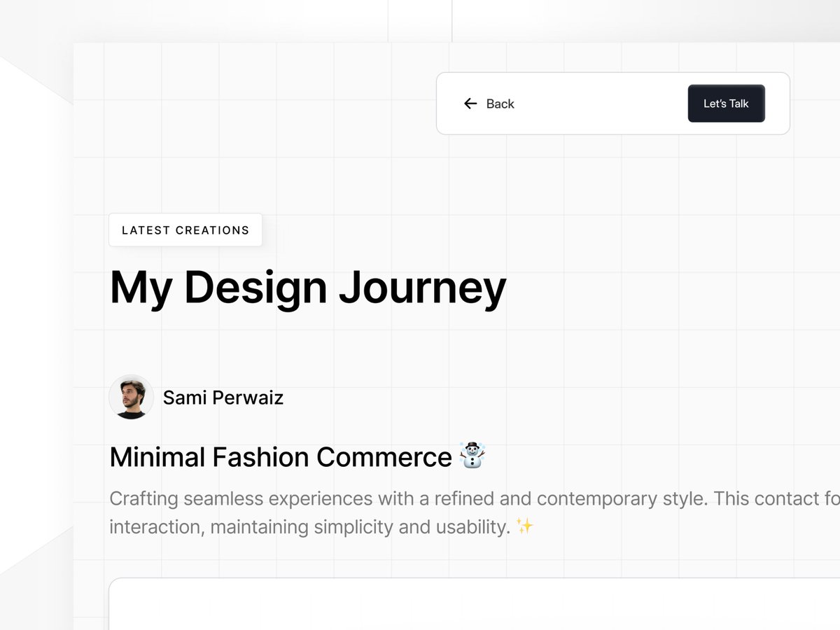Open the Let's Talk button
This screenshot has height=630, width=840.
[726, 104]
